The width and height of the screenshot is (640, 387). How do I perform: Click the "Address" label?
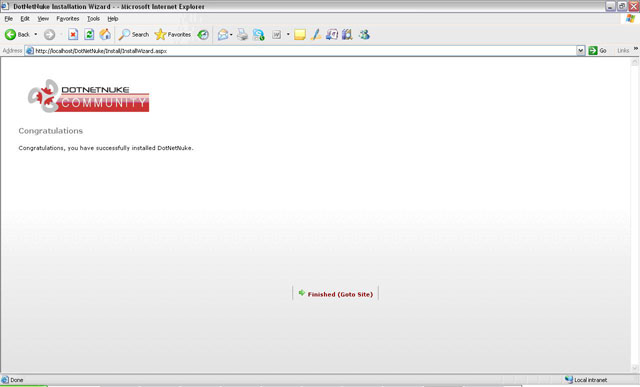point(12,51)
